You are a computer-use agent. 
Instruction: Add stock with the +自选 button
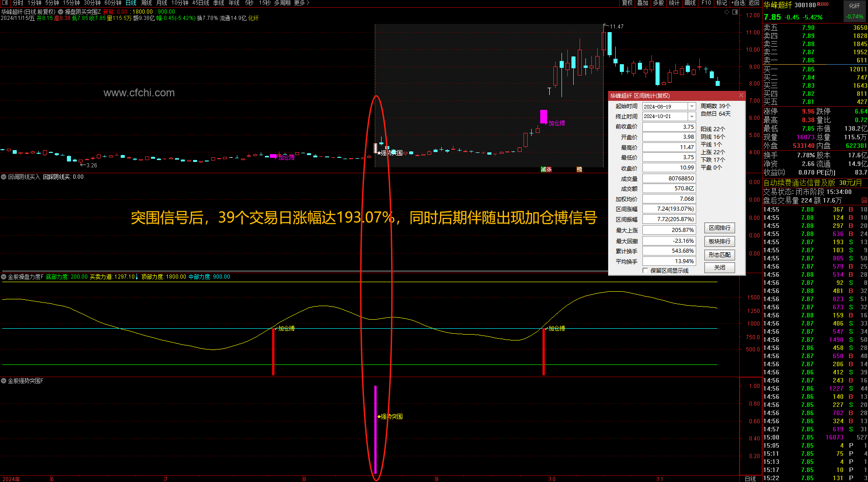click(738, 3)
